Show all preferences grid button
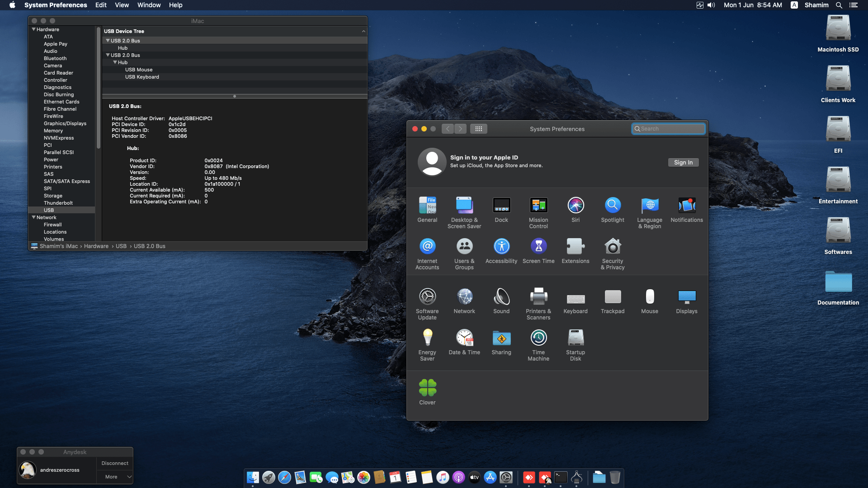The height and width of the screenshot is (488, 868). click(478, 129)
